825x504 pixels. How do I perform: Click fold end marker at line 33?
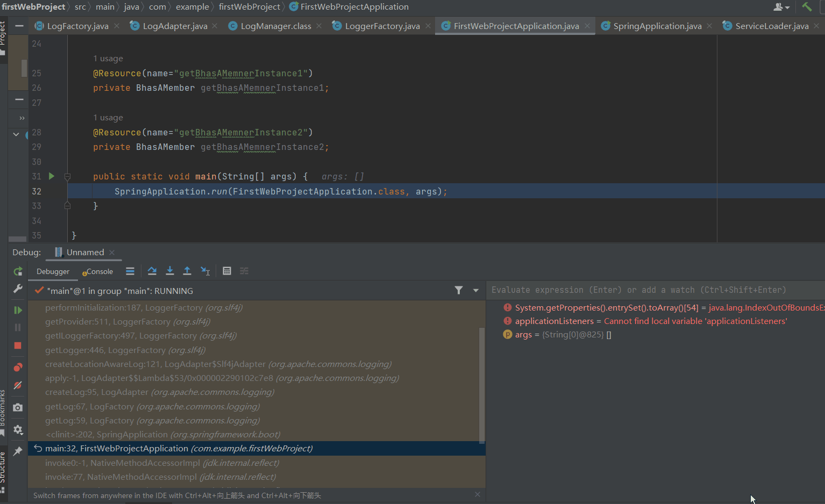(67, 205)
